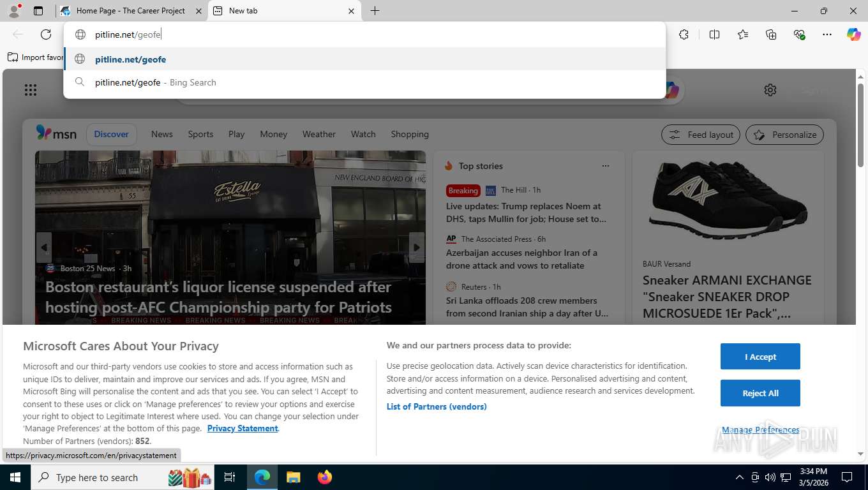Open Collections icon in toolbar
The width and height of the screenshot is (868, 490).
(771, 34)
